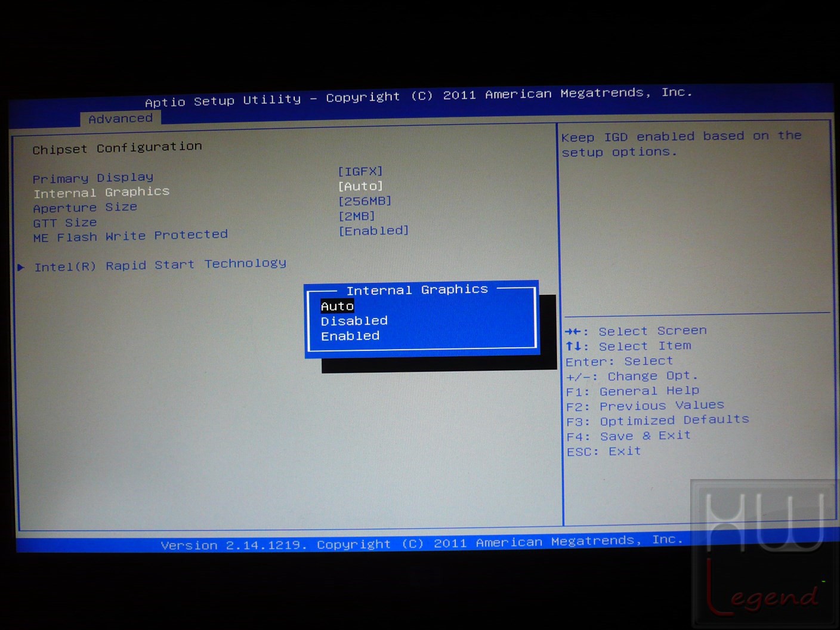Click the '+/-: Change Opt.' hint
This screenshot has height=630, width=840.
coord(632,376)
